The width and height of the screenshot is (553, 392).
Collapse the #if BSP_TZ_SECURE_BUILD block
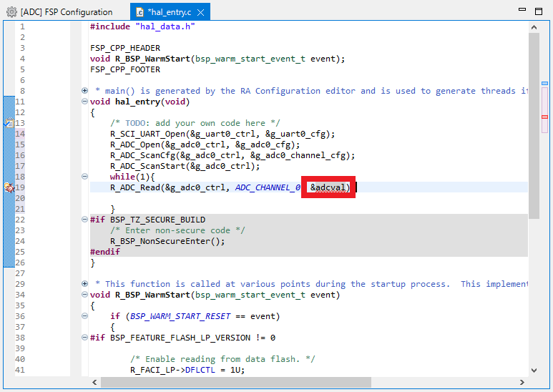pyautogui.click(x=84, y=220)
